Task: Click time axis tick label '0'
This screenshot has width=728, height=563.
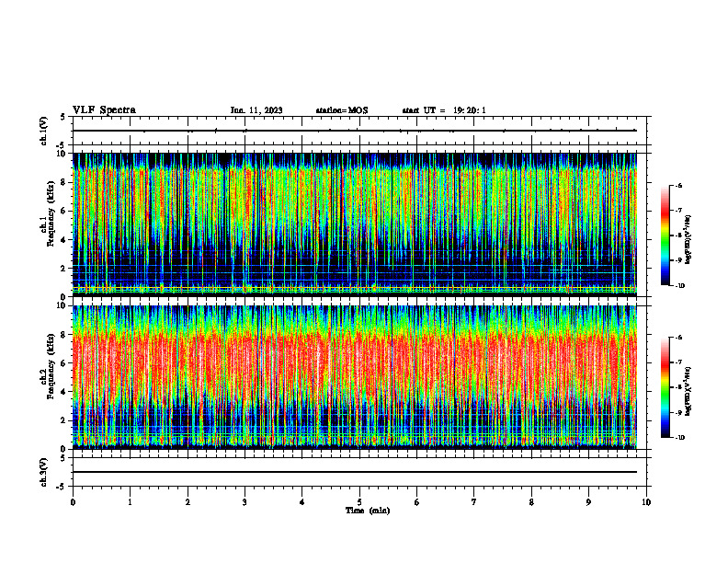Action: (x=73, y=502)
